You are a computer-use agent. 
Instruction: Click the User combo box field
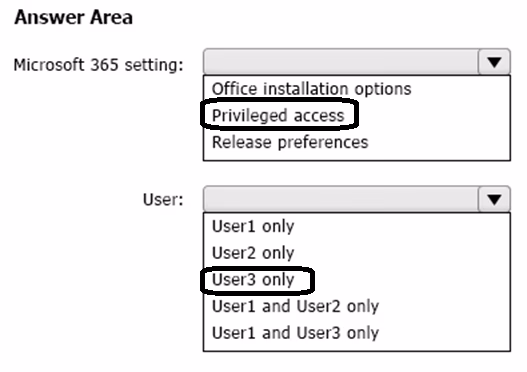coord(357,199)
